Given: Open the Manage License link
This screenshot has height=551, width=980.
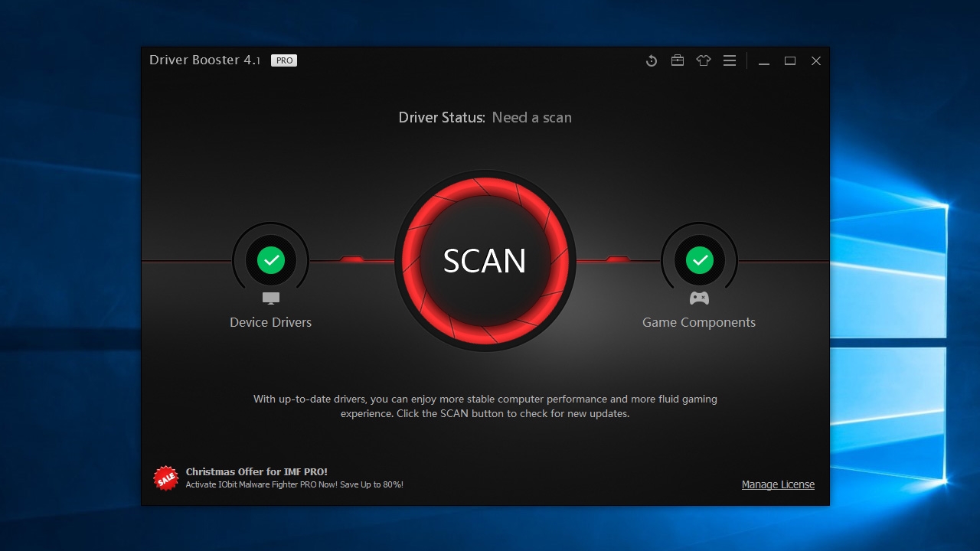Looking at the screenshot, I should coord(778,484).
